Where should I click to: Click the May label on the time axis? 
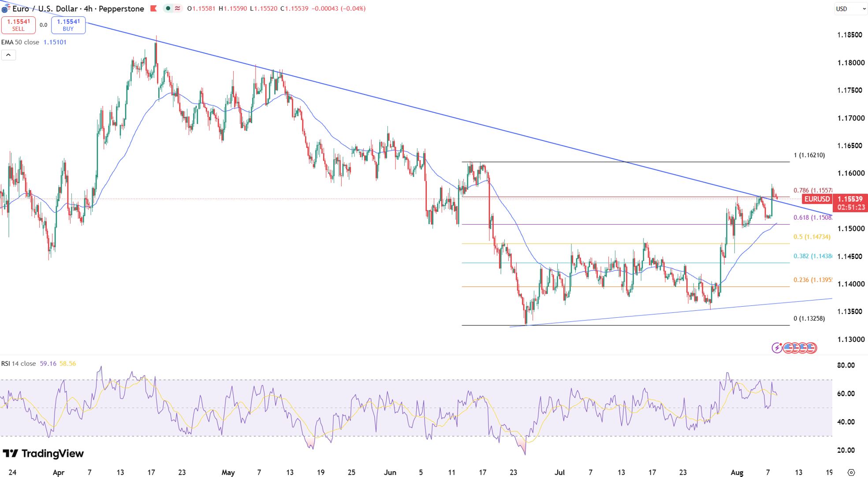coord(228,473)
